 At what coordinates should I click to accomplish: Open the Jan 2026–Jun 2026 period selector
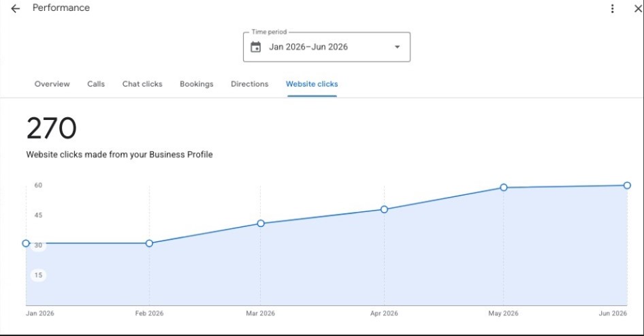point(327,47)
